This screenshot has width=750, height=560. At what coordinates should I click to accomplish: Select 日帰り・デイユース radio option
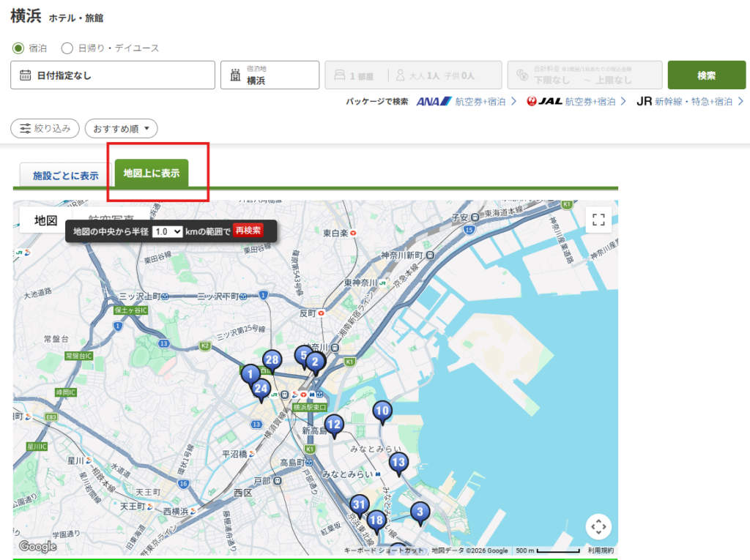pos(67,48)
